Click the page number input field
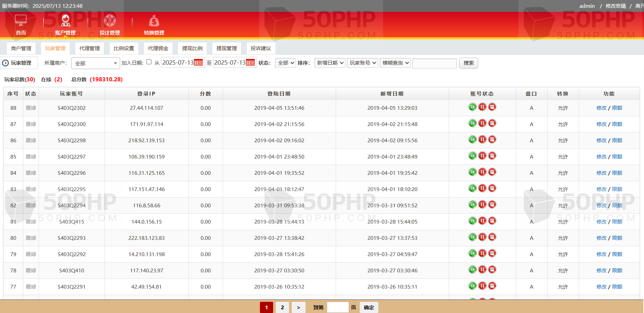 pos(337,307)
